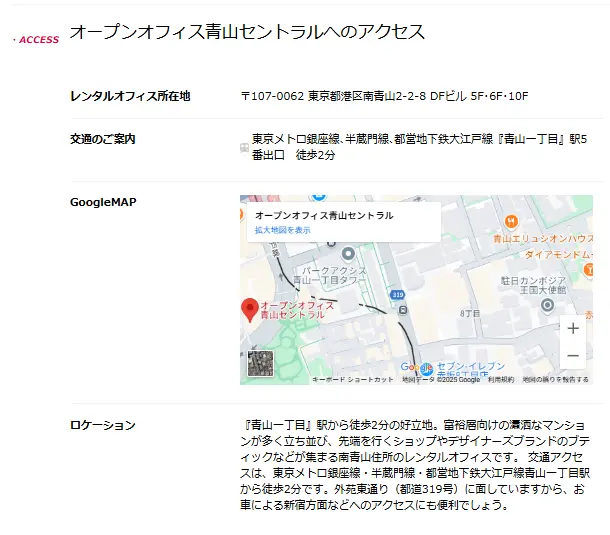Click 地図の誤りを報告する link
Image resolution: width=610 pixels, height=535 pixels.
[x=555, y=379]
